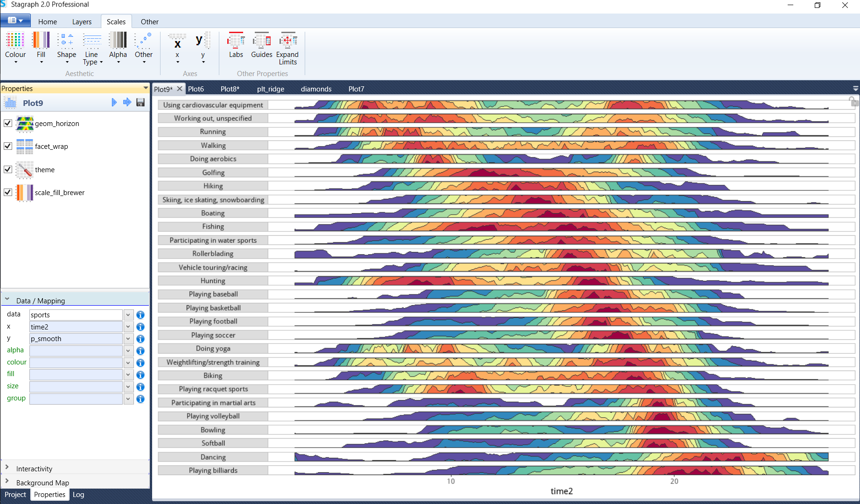Uncheck the facet_wrap layer checkbox
860x504 pixels.
click(x=8, y=146)
